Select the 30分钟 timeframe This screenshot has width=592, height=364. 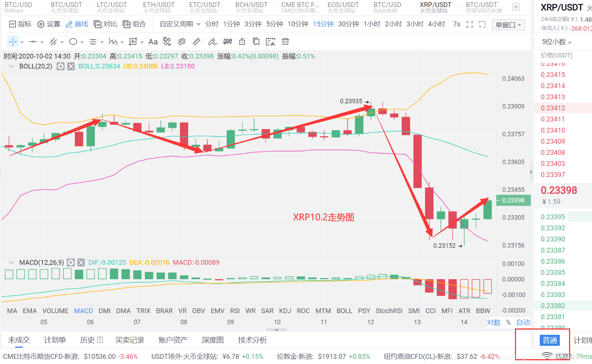click(x=348, y=24)
